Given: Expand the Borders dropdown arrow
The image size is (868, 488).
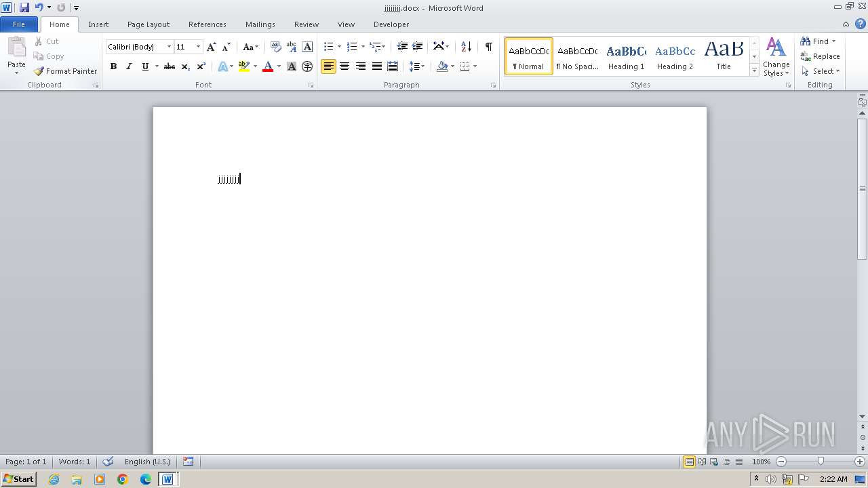Looking at the screenshot, I should point(475,66).
